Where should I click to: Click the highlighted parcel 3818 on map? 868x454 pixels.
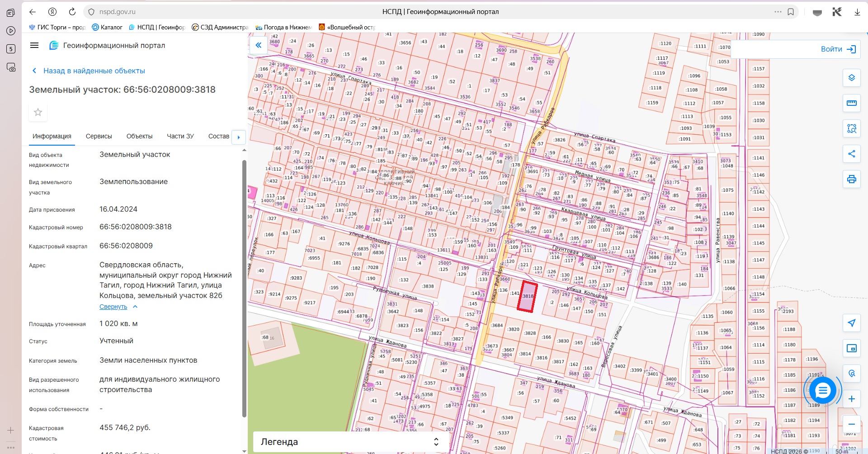pyautogui.click(x=527, y=297)
